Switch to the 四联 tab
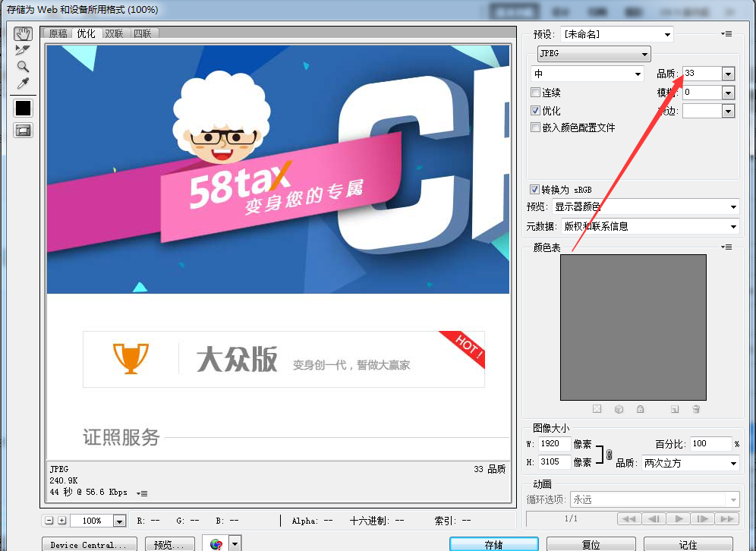 [143, 33]
